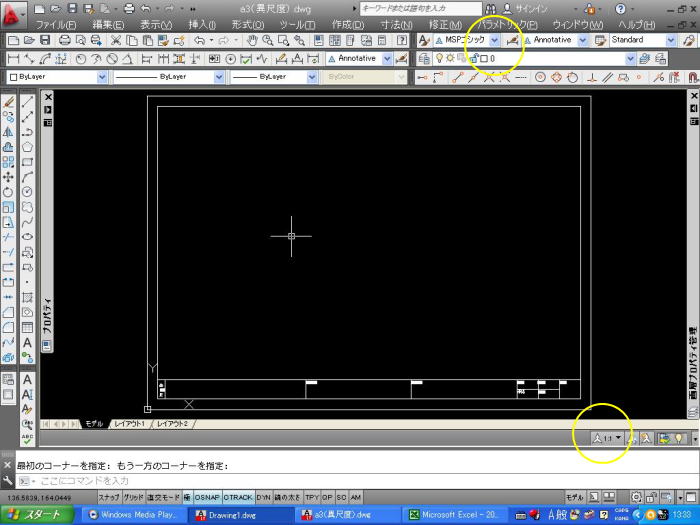Toggle スナップ (Snap) in status bar
700x525 pixels.
click(x=109, y=497)
